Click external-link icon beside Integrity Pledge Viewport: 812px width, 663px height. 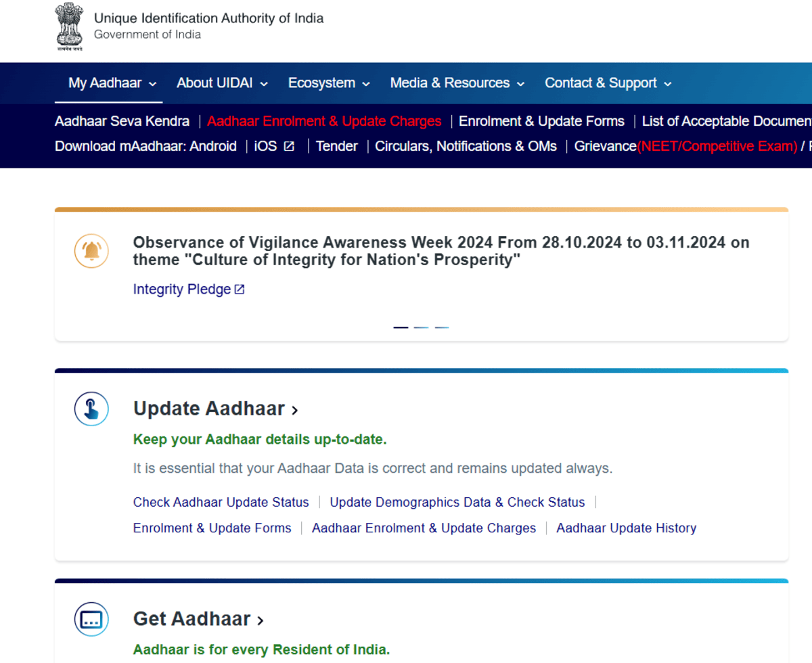[x=240, y=290]
